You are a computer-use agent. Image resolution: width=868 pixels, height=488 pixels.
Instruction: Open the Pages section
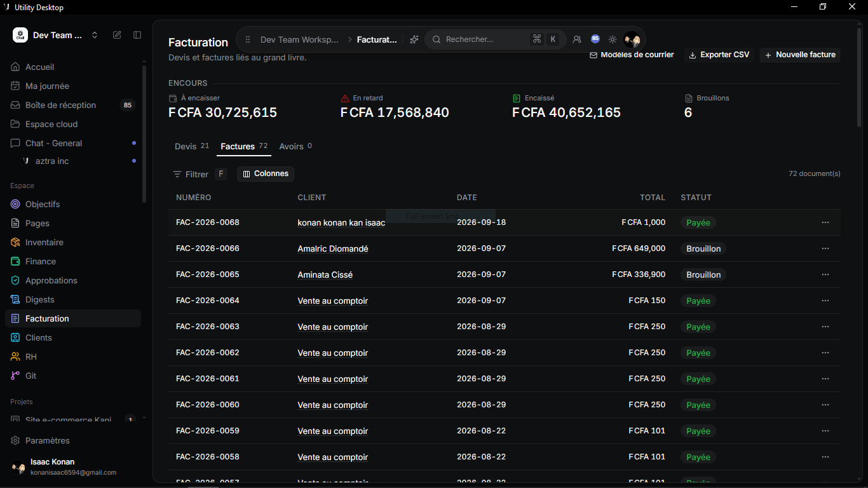tap(73, 223)
